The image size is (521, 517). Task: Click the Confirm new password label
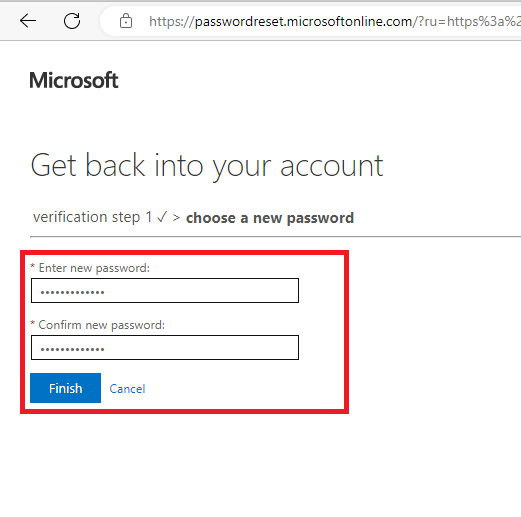[x=102, y=325]
